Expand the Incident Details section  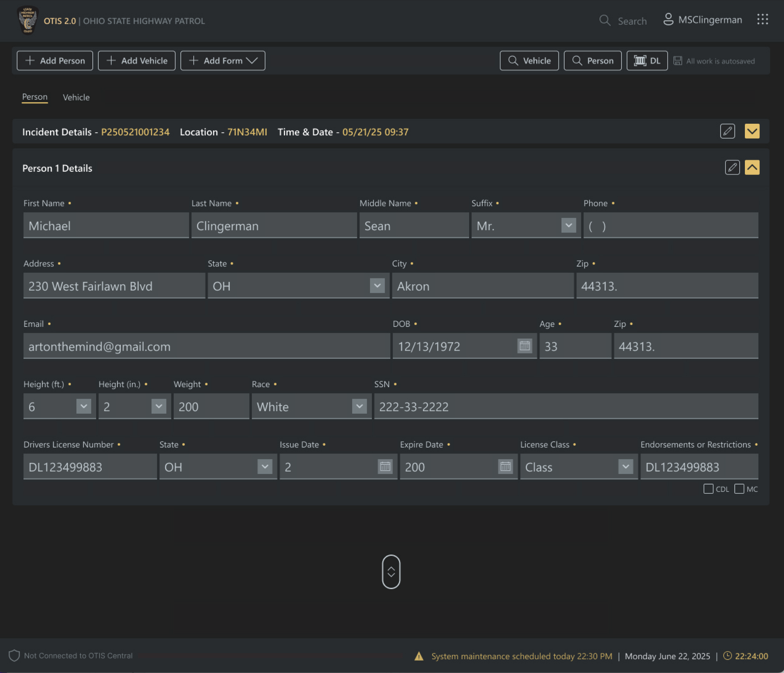coord(752,131)
